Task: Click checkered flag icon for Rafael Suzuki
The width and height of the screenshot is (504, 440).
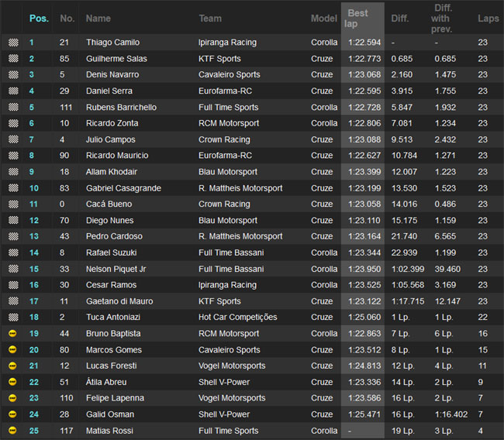Action: 13,253
